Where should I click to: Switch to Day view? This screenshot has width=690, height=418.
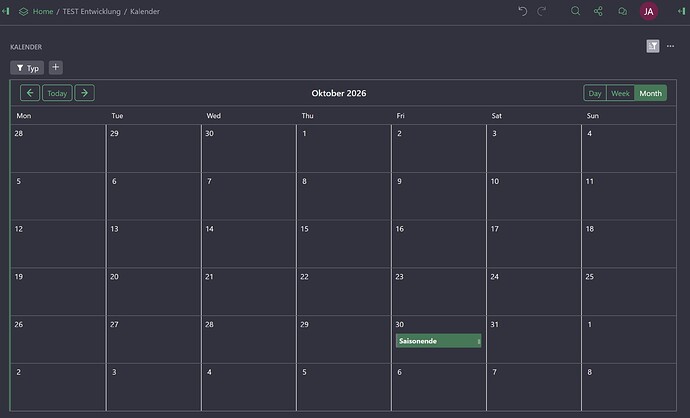pyautogui.click(x=595, y=93)
